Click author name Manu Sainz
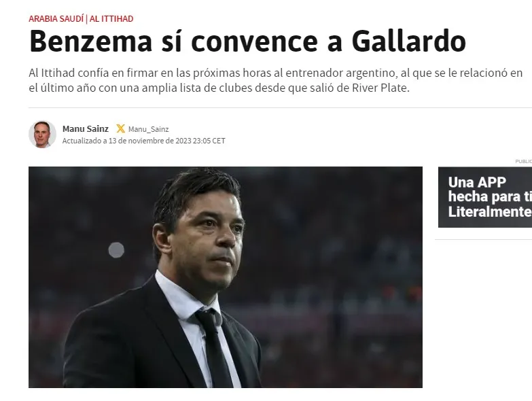Viewport: 532px width, 401px height. [86, 129]
